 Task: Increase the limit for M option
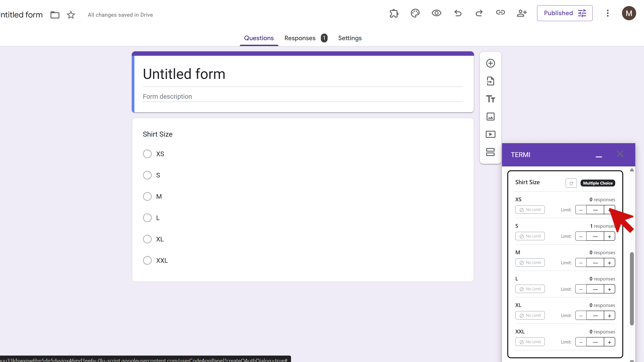(609, 263)
